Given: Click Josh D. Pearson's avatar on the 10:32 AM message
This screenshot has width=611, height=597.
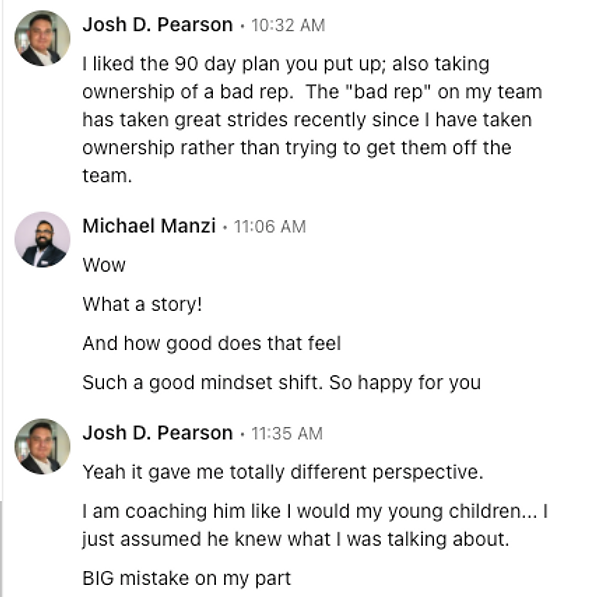Looking at the screenshot, I should click(42, 39).
